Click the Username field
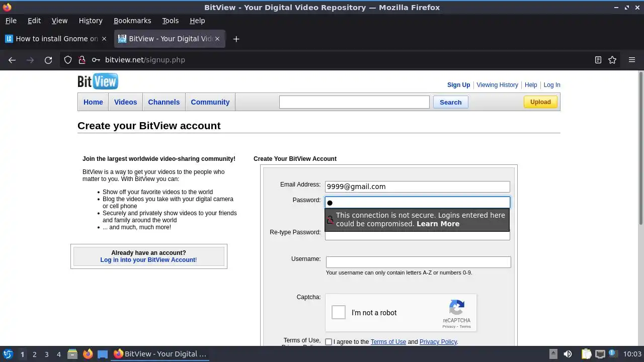Image resolution: width=644 pixels, height=362 pixels. coord(418,262)
